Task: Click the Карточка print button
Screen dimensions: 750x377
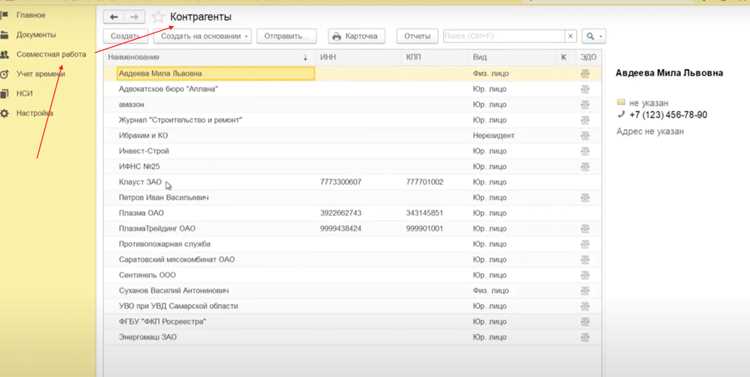Action: (356, 36)
